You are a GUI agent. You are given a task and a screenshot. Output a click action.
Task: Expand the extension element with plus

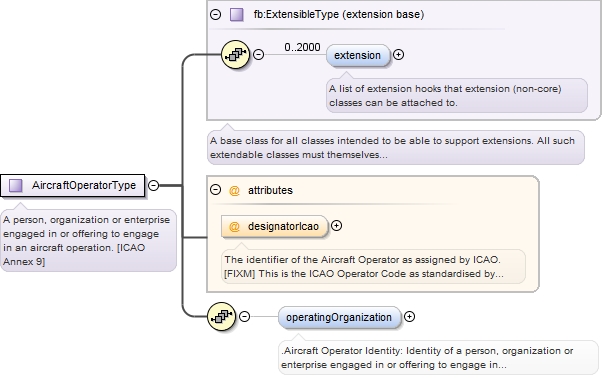pyautogui.click(x=398, y=55)
